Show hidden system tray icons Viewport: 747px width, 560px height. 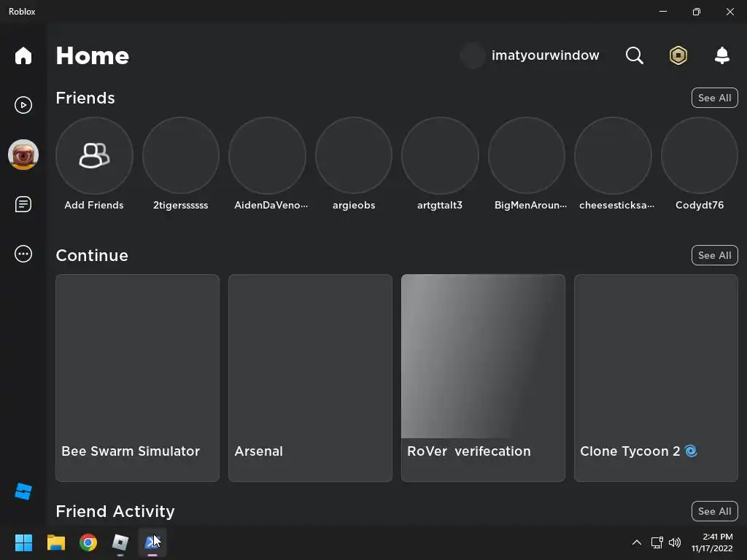point(636,542)
